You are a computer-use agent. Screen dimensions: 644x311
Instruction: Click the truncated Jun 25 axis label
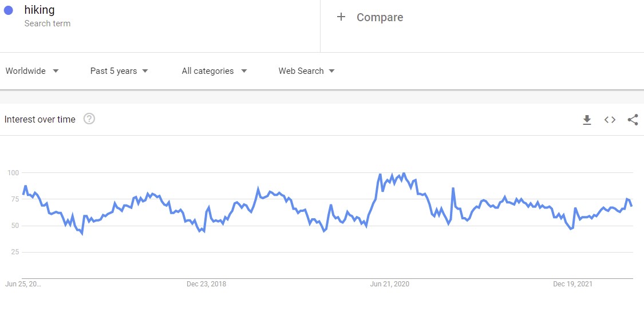23,284
